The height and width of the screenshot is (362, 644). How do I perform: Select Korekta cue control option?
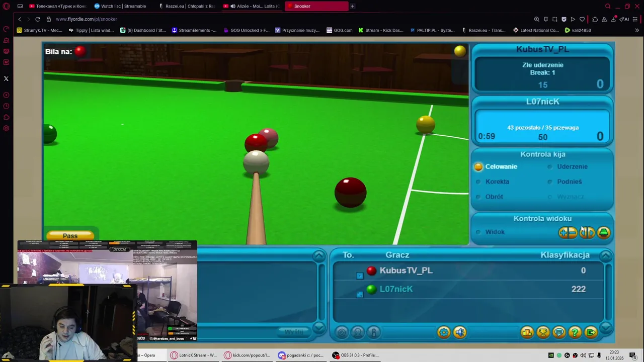coord(493,182)
